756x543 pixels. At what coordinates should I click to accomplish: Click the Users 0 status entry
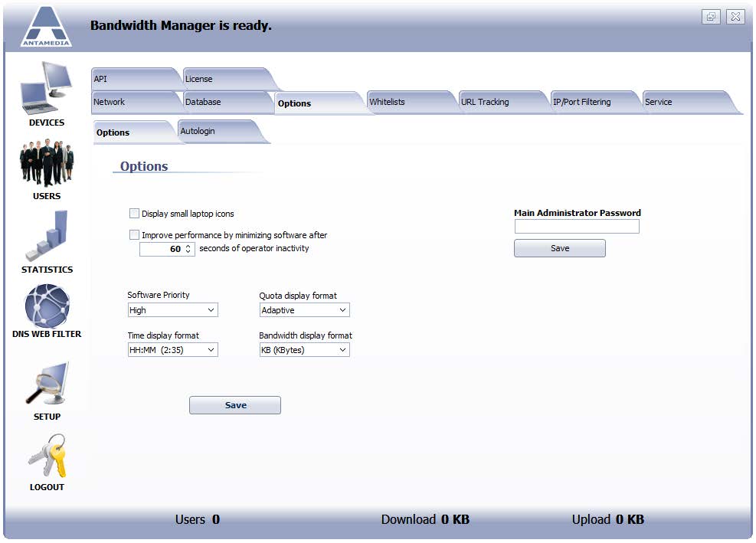(198, 519)
